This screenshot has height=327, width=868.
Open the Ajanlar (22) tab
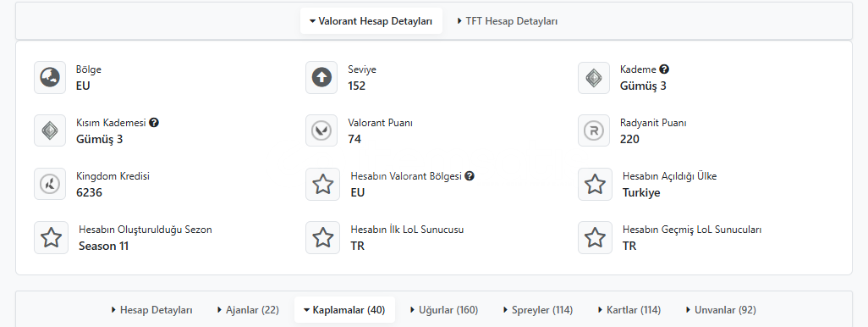[248, 310]
